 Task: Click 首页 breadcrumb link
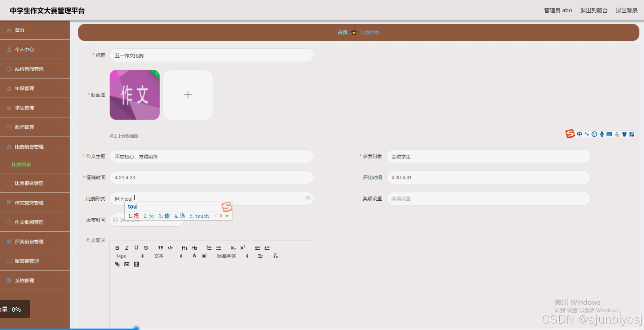(343, 32)
